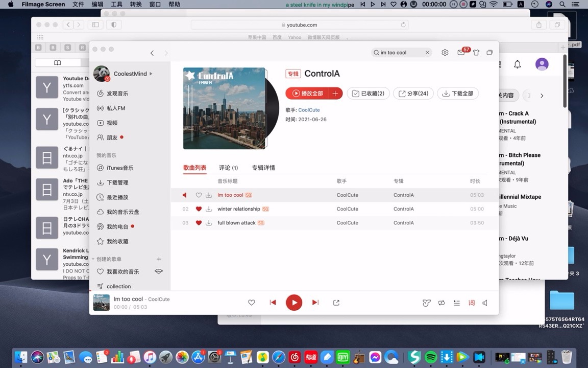Open 发现音乐 in sidebar

click(x=117, y=93)
